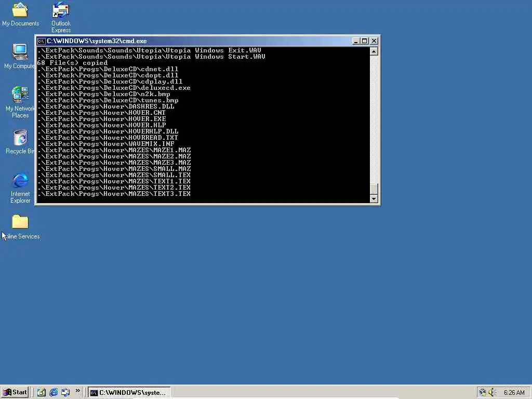
Task: Click the cmd scrollbar thumb
Action: pos(374,189)
